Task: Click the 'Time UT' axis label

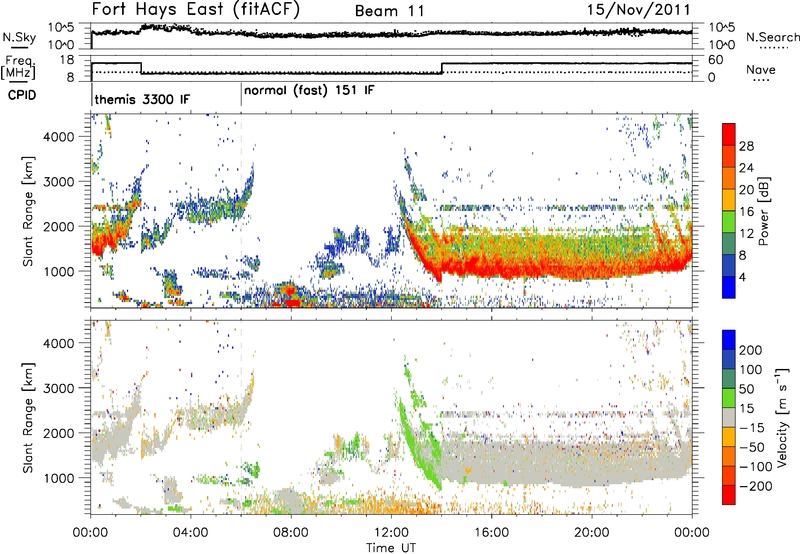Action: tap(391, 548)
